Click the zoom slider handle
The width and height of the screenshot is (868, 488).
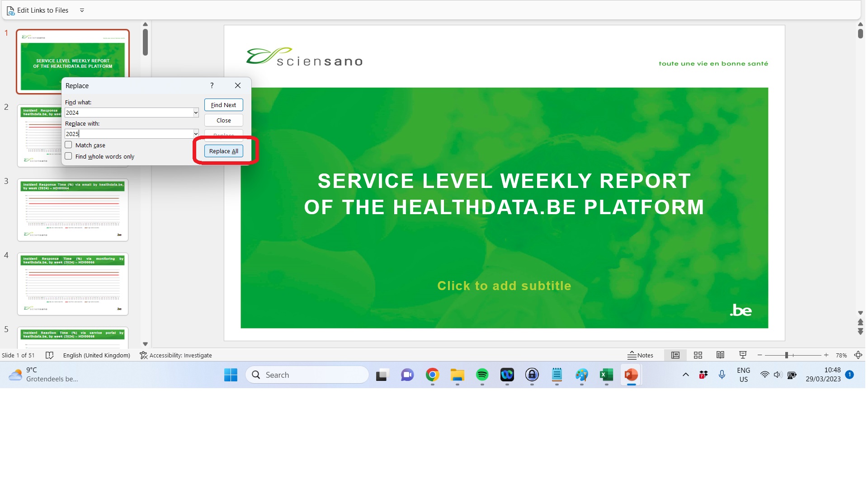click(787, 355)
